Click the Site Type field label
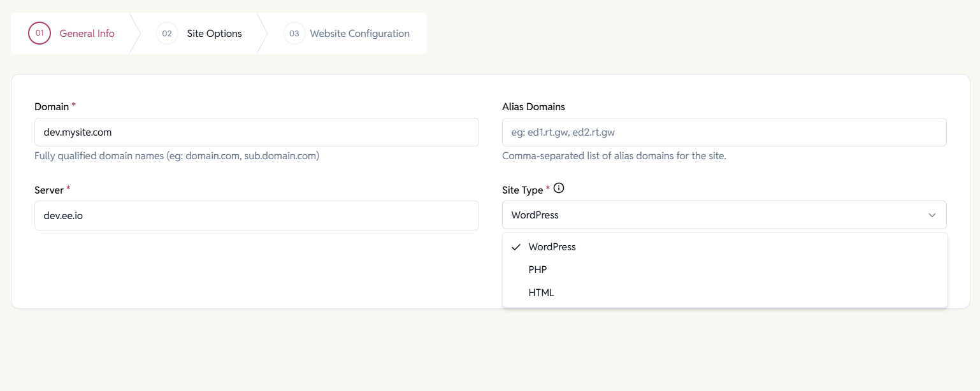Image resolution: width=980 pixels, height=391 pixels. pyautogui.click(x=522, y=190)
